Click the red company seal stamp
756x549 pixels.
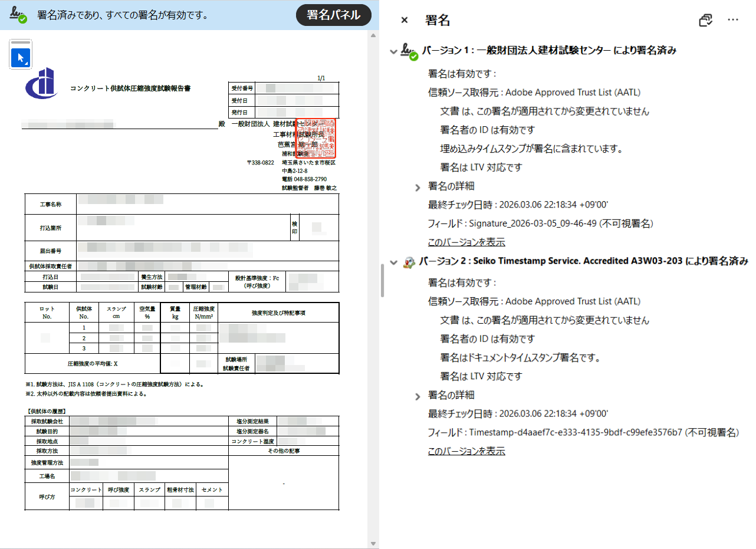tap(315, 138)
